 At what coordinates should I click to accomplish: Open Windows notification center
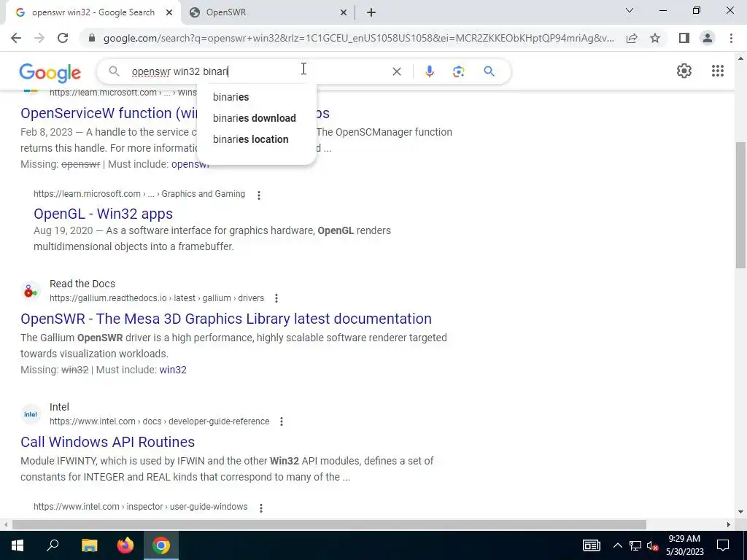point(723,545)
